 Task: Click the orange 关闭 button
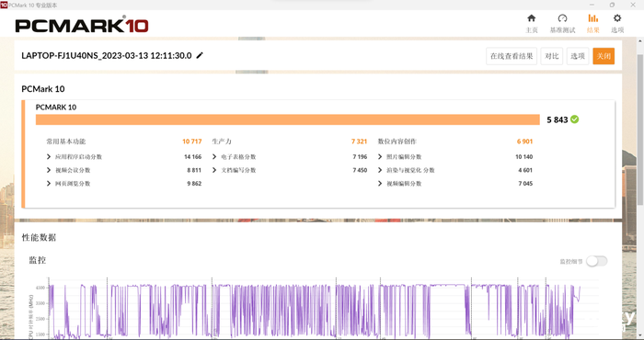(x=604, y=56)
